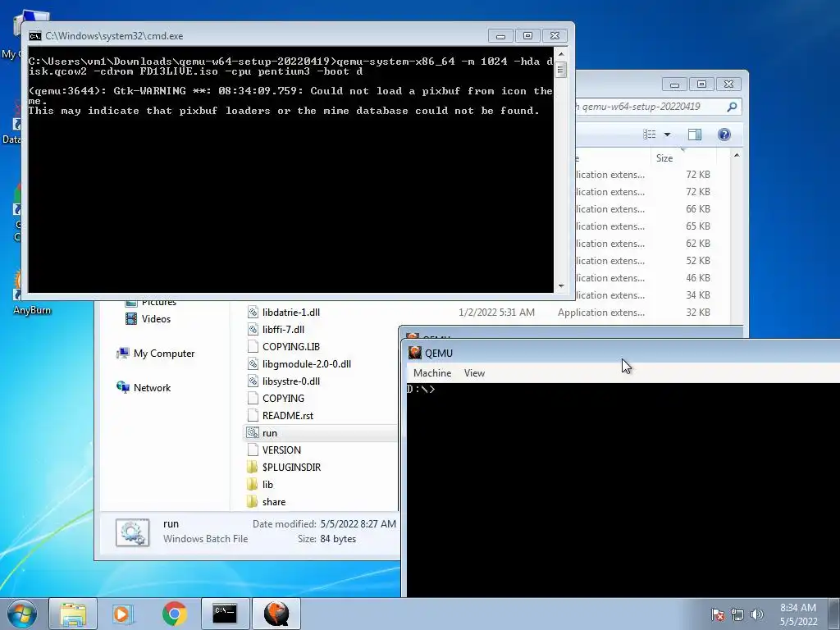Click the Explorer help icon

[724, 135]
